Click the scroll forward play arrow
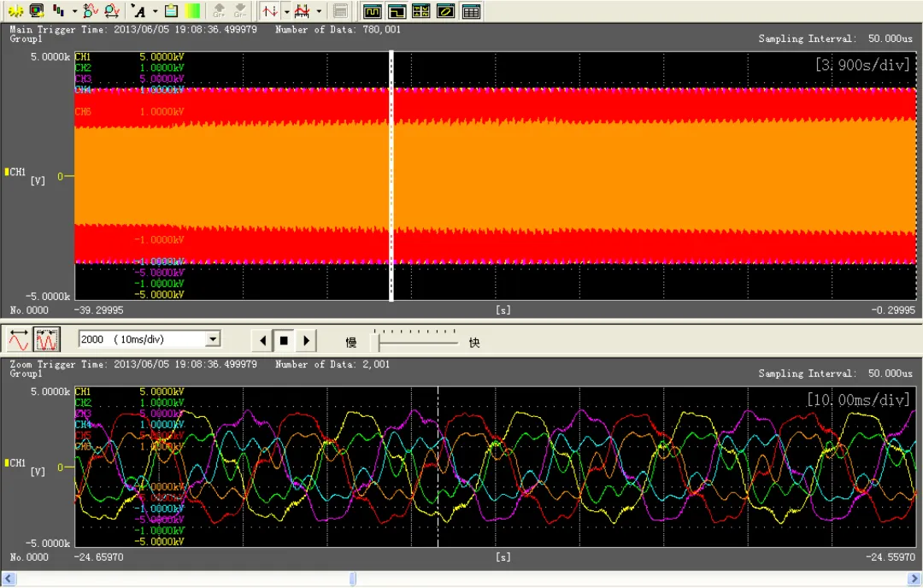923x588 pixels. (x=306, y=341)
